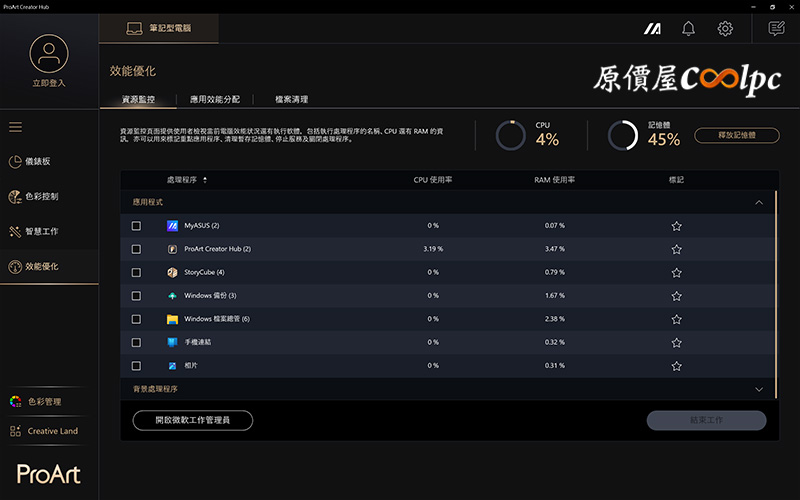This screenshot has width=800, height=500.
Task: Tick the checkbox next to 相片
Action: point(136,366)
